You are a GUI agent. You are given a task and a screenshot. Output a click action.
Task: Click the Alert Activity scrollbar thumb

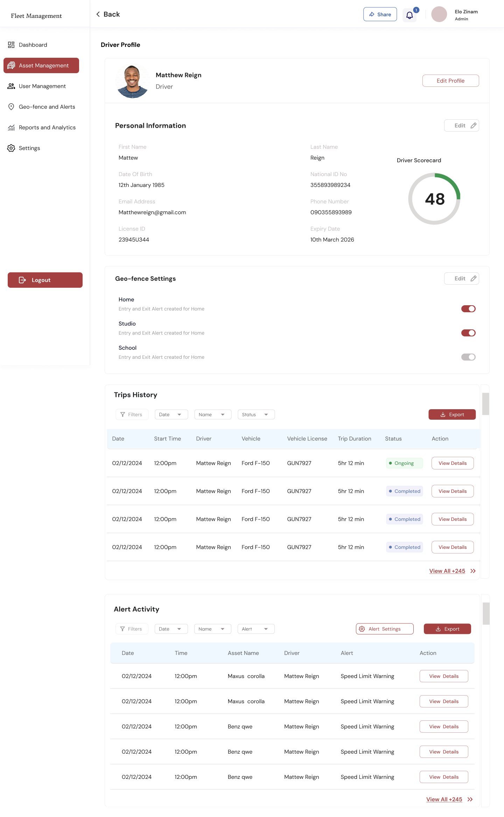click(x=486, y=614)
